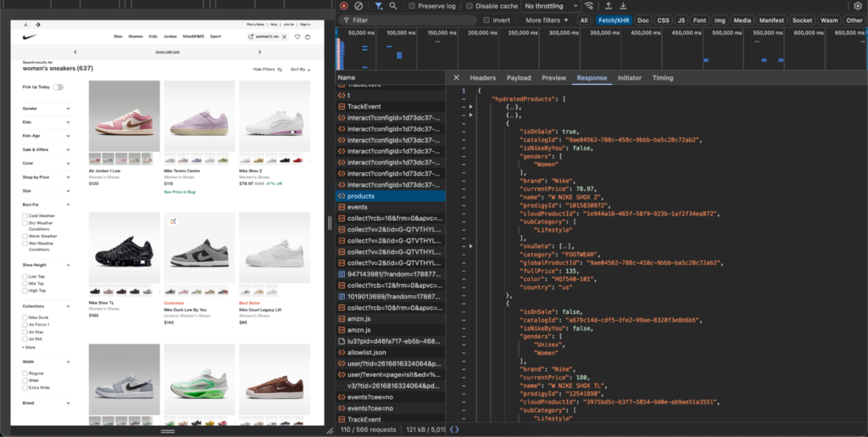Image resolution: width=868 pixels, height=437 pixels.
Task: Switch to the Initiator tab
Action: [630, 78]
